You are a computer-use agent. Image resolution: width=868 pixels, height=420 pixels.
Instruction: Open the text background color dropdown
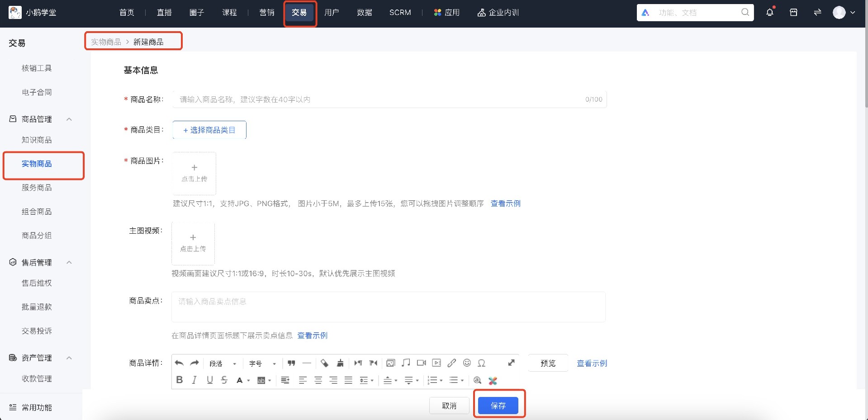(x=270, y=381)
